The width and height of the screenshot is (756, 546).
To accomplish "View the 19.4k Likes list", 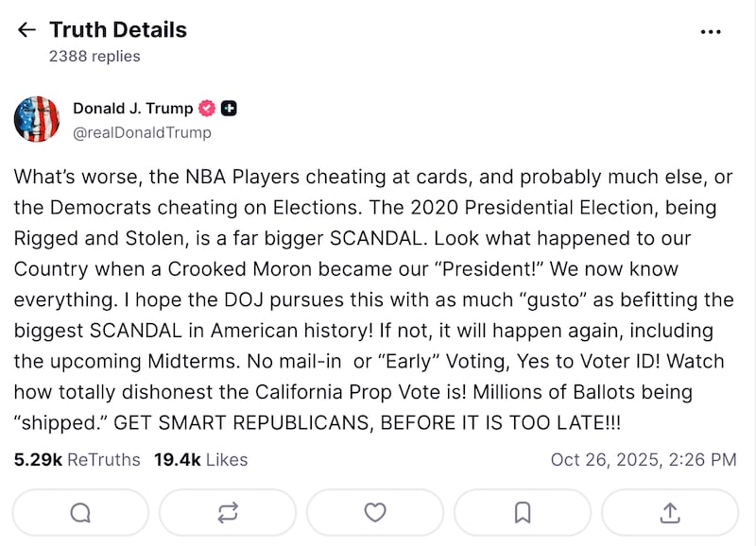I will click(x=200, y=460).
